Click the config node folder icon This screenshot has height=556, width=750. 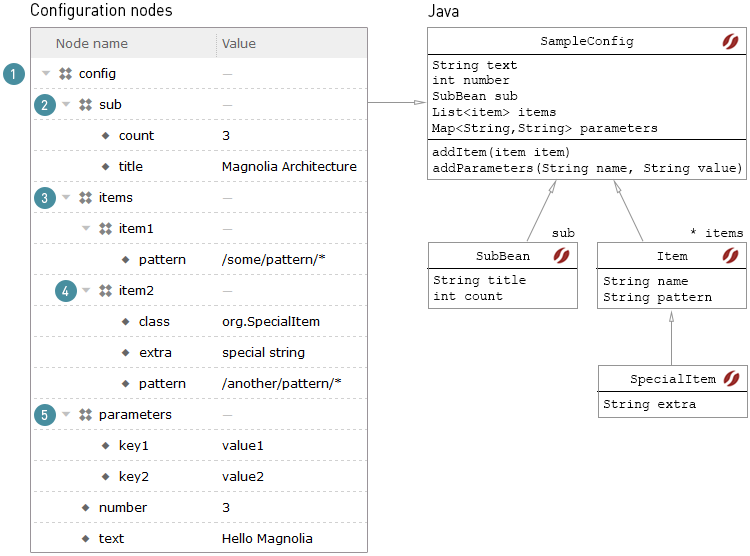point(66,74)
